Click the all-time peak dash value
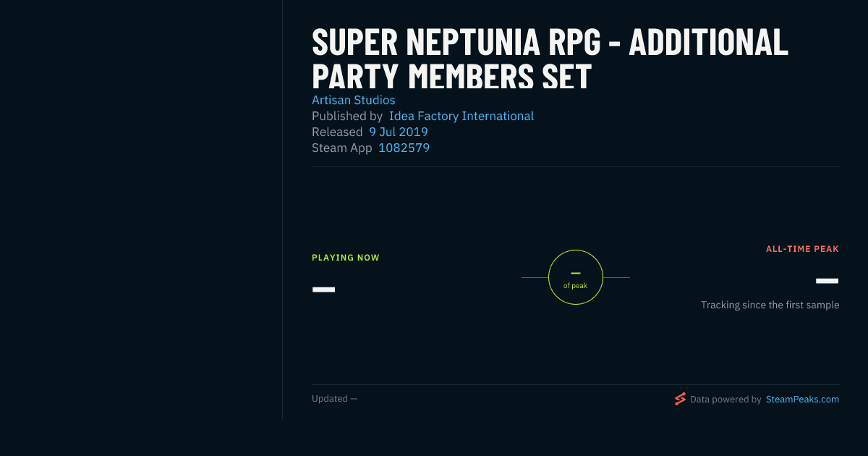Screen dimensions: 868x456 pyautogui.click(x=827, y=281)
